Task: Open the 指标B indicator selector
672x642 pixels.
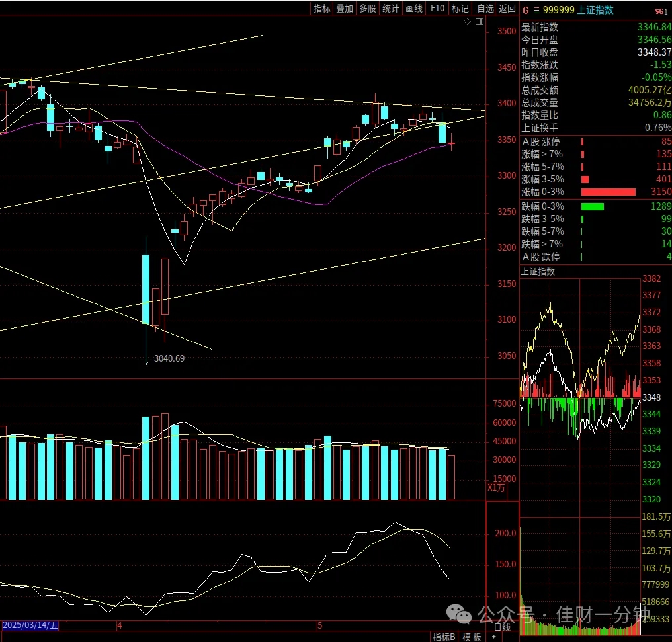Action: tap(444, 637)
